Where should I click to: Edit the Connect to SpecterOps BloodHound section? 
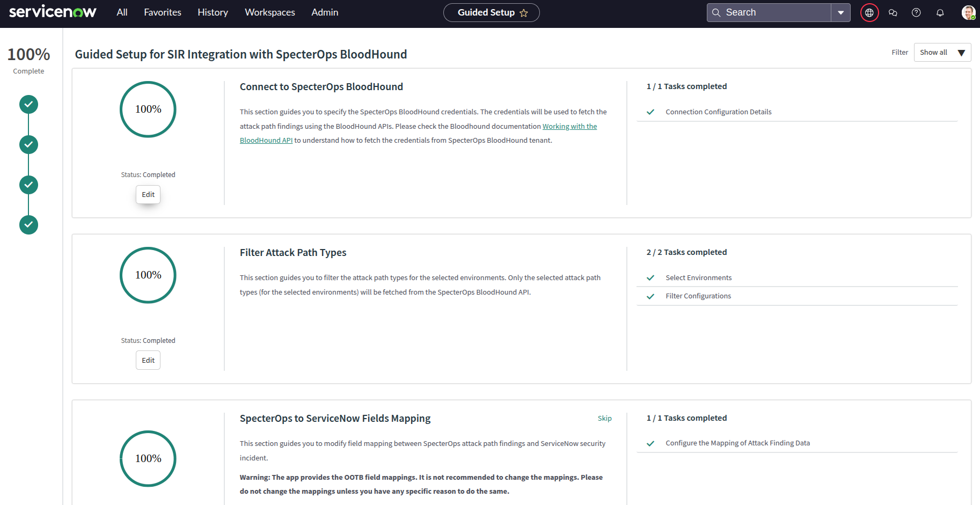coord(148,195)
